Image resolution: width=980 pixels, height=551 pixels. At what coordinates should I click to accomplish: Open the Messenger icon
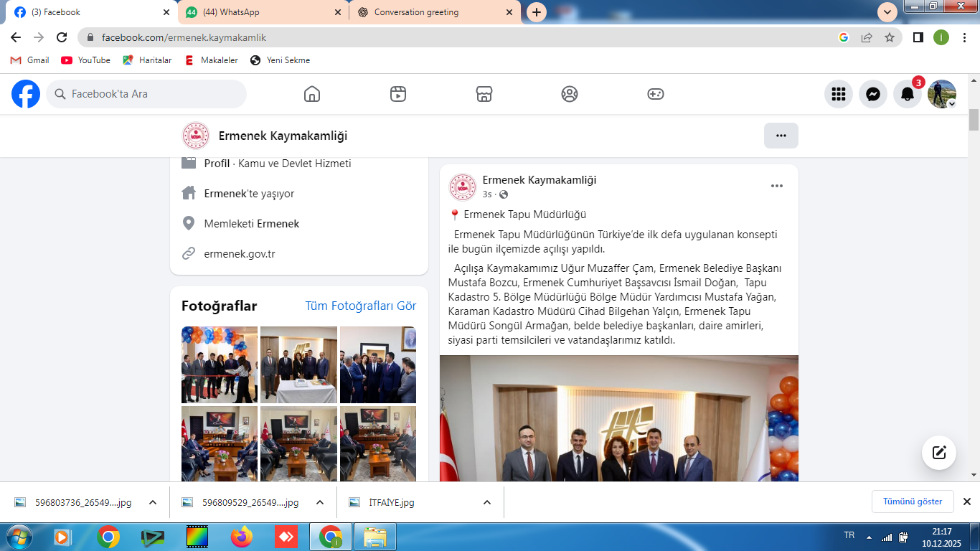tap(872, 94)
